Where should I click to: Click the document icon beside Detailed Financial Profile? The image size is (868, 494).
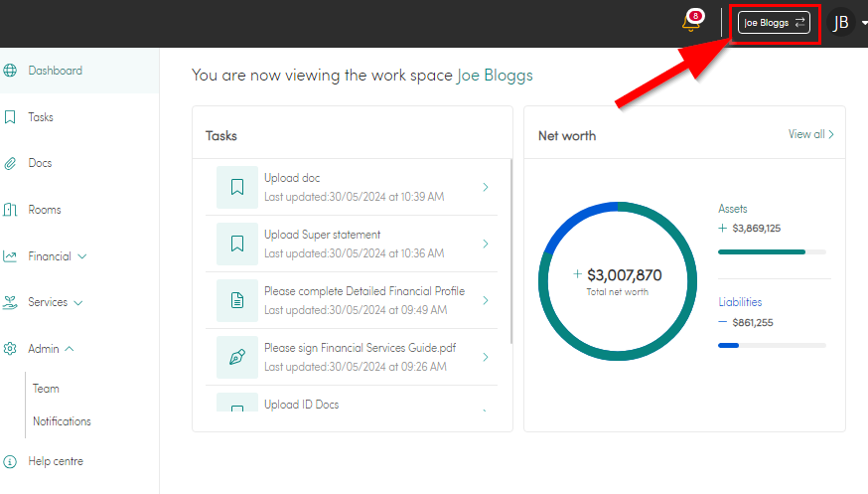tap(237, 300)
